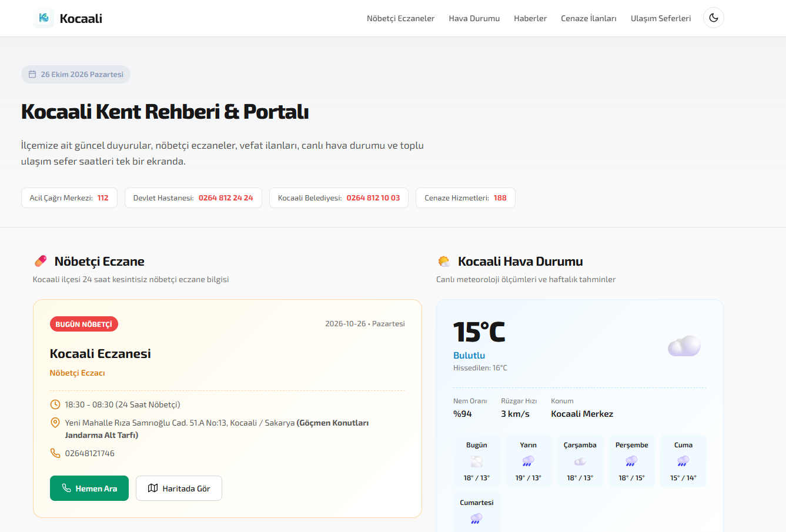Click the 15°C temperature reading
786x532 pixels.
[x=479, y=332]
